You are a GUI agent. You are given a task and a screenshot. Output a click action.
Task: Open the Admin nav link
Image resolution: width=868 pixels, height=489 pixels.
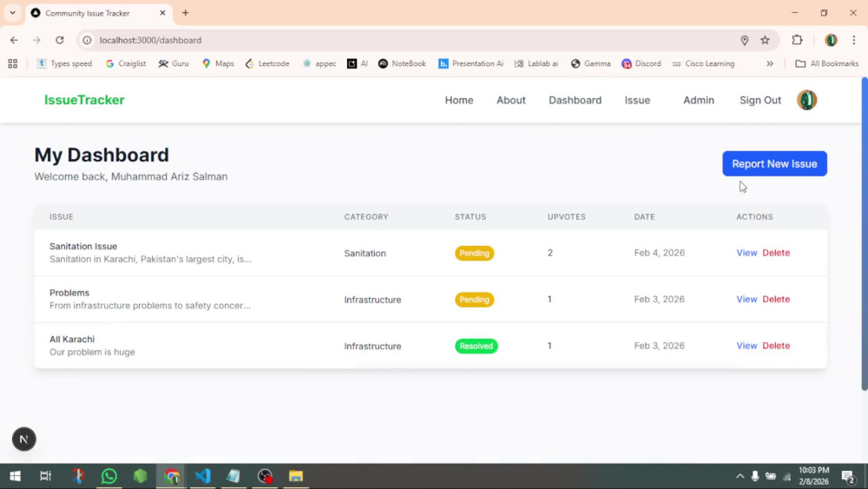(699, 100)
